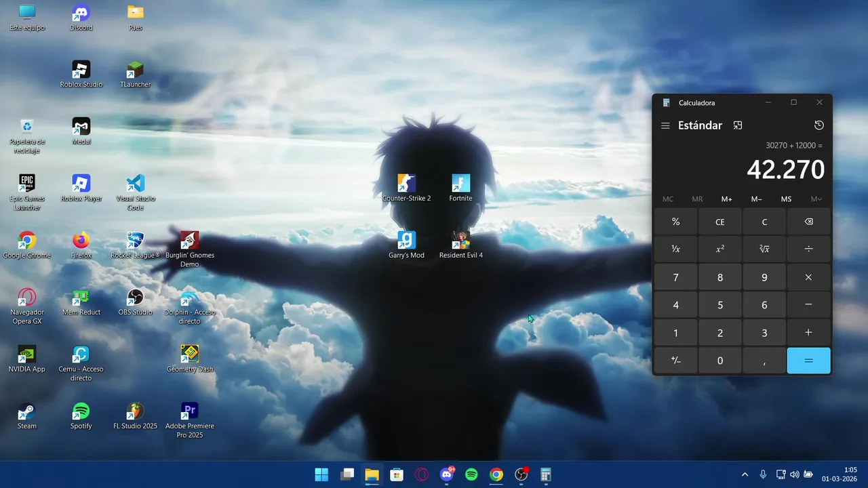
Task: Open Spotify from taskbar
Action: pyautogui.click(x=471, y=474)
